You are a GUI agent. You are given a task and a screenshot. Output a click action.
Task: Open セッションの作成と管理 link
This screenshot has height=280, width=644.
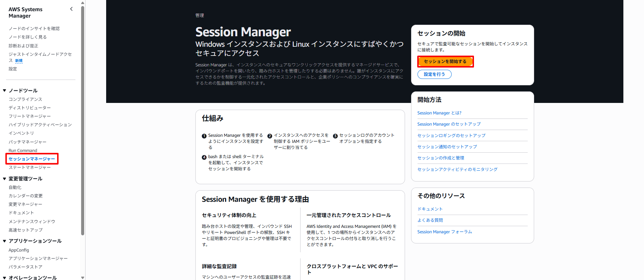click(x=440, y=158)
